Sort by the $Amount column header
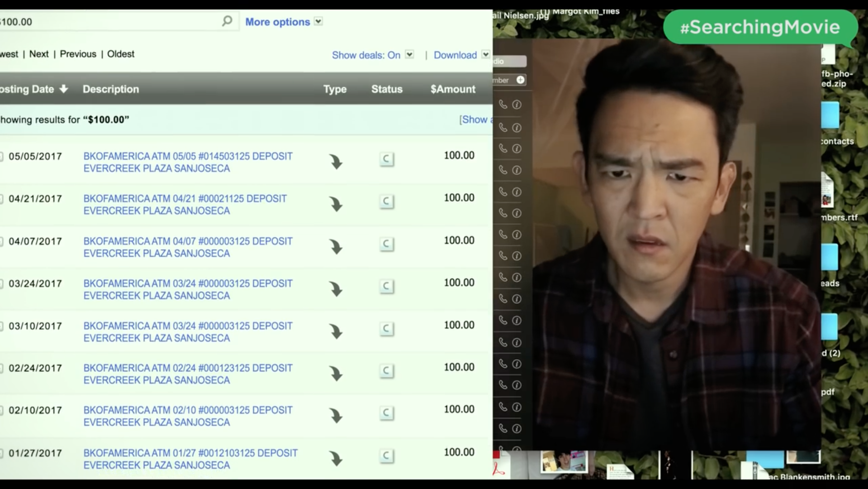 click(x=452, y=89)
